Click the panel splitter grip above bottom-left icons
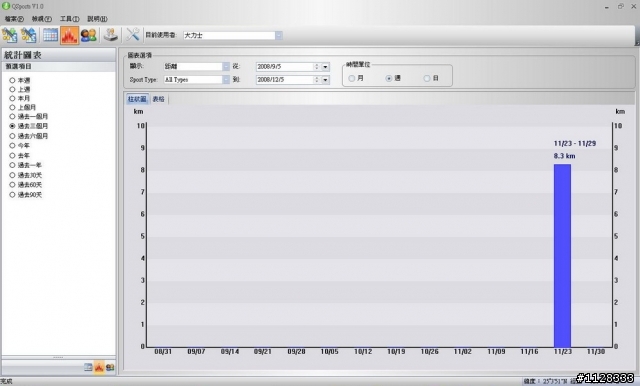Screen dimensions: 640x386 (58, 357)
